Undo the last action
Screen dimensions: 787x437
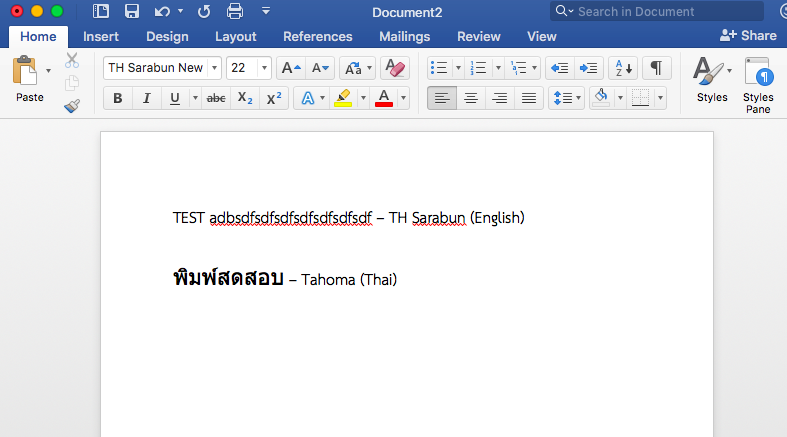pos(162,11)
